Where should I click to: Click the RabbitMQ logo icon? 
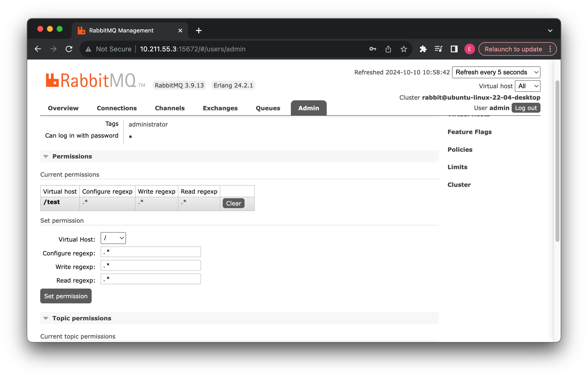52,80
